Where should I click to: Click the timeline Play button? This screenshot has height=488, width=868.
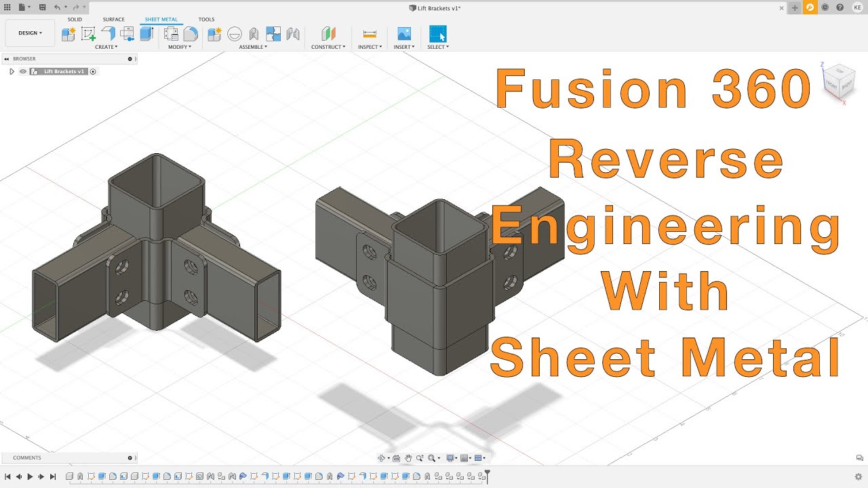30,476
